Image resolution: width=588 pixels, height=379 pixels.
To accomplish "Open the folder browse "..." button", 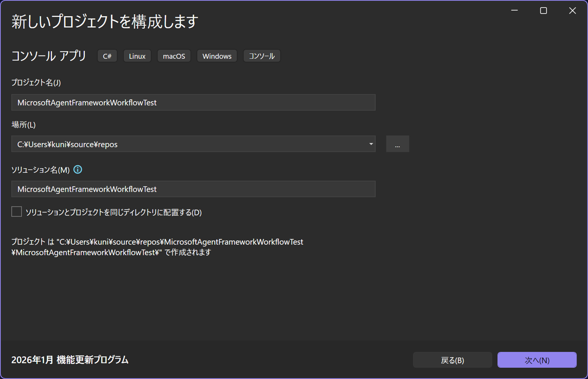I will 397,144.
